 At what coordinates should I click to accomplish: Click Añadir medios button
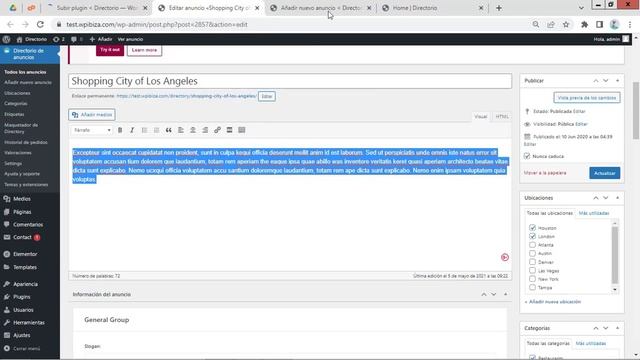[92, 115]
